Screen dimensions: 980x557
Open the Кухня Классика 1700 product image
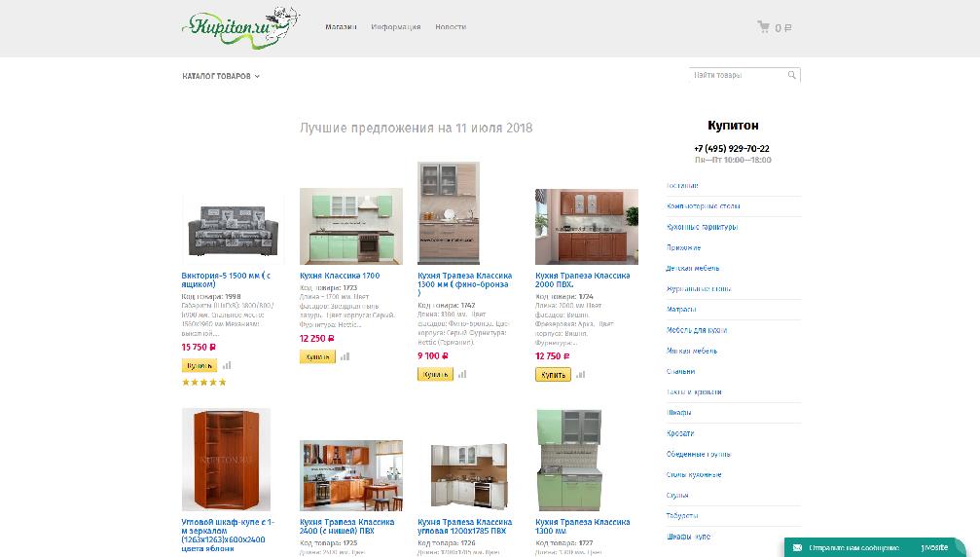click(x=350, y=226)
